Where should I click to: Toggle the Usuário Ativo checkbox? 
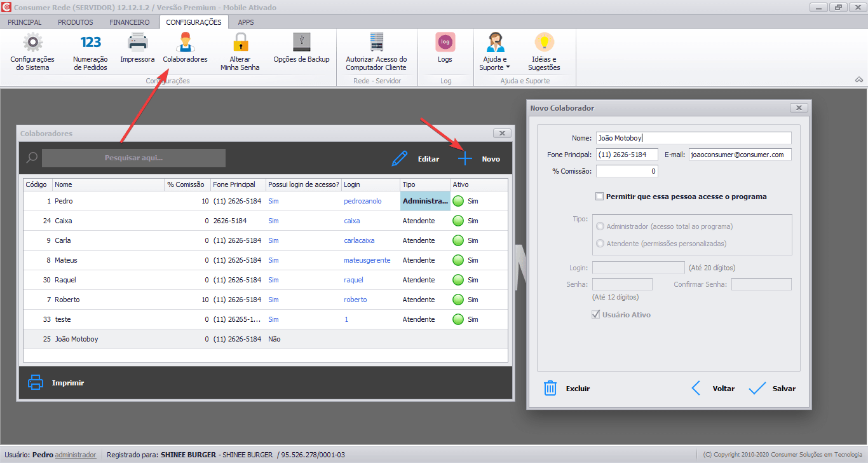(595, 314)
